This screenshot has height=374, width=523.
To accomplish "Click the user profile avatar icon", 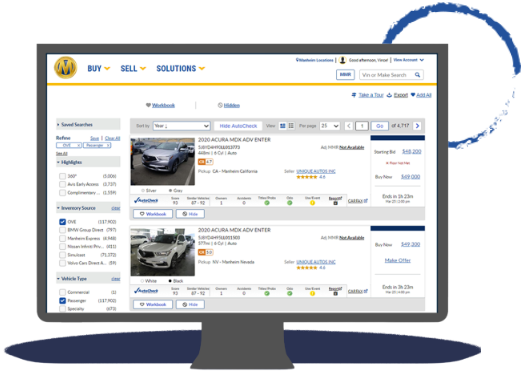I will pos(343,60).
